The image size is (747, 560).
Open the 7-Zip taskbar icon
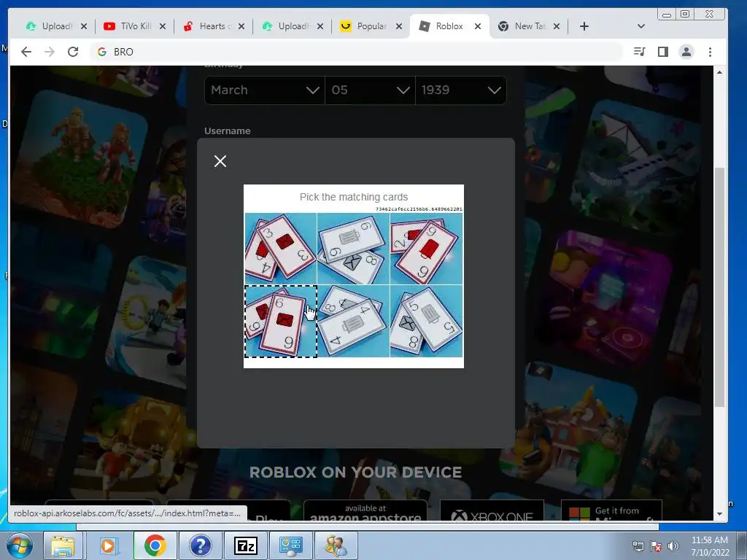tap(245, 545)
